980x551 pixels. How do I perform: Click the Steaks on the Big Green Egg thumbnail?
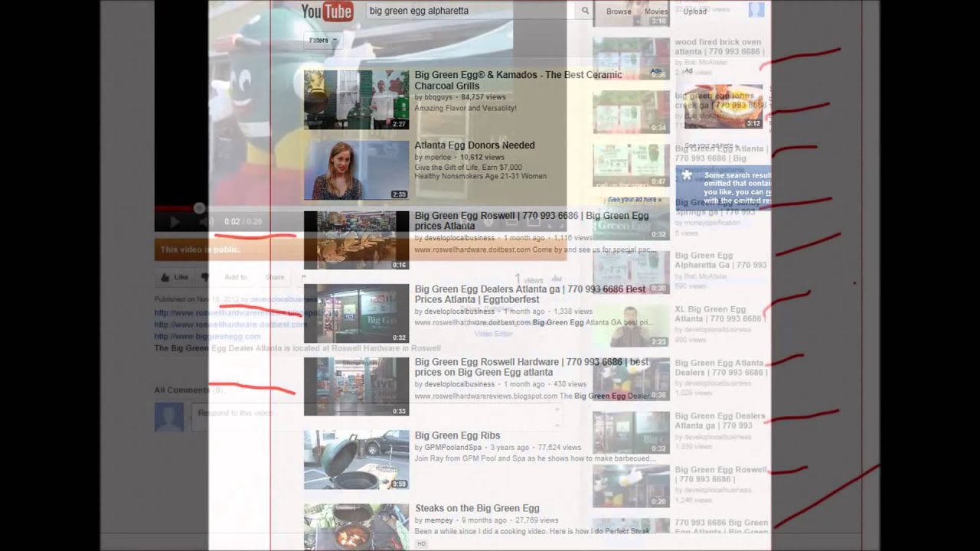pos(356,527)
